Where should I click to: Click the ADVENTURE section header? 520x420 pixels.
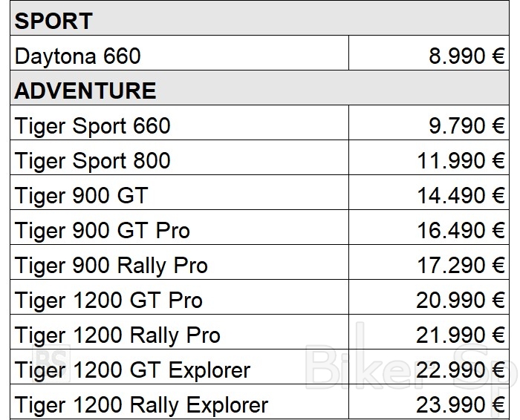point(85,91)
